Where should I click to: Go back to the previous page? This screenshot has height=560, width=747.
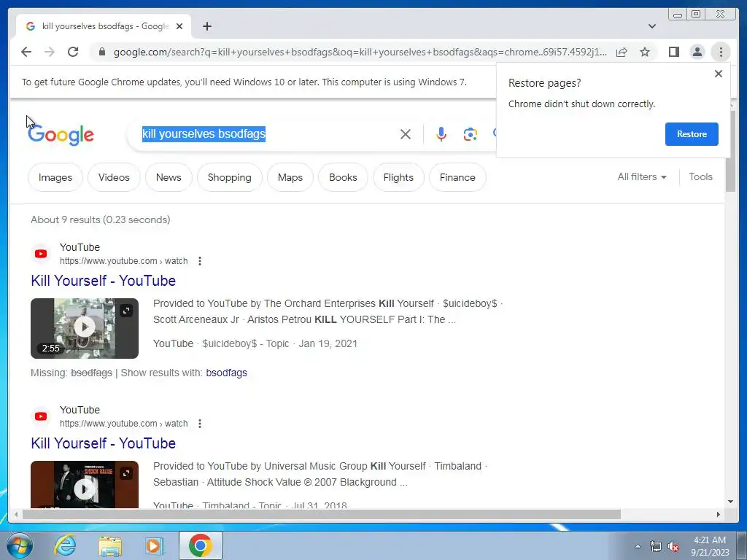[26, 52]
